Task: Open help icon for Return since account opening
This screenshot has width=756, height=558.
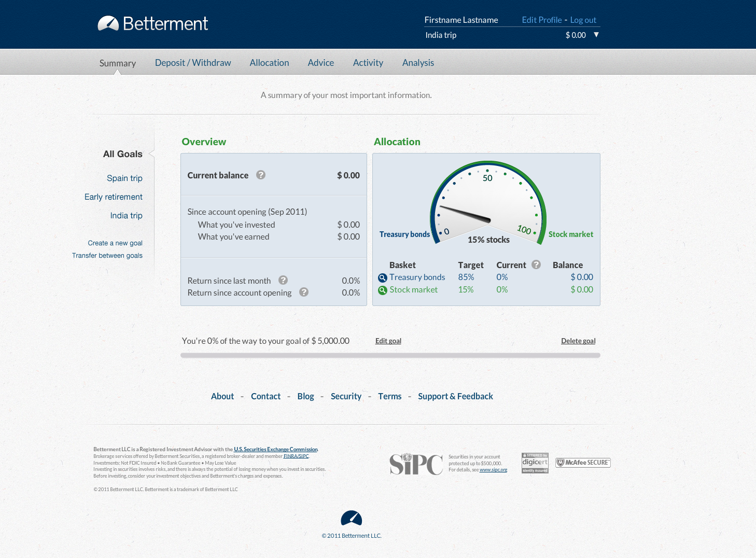Action: point(304,292)
